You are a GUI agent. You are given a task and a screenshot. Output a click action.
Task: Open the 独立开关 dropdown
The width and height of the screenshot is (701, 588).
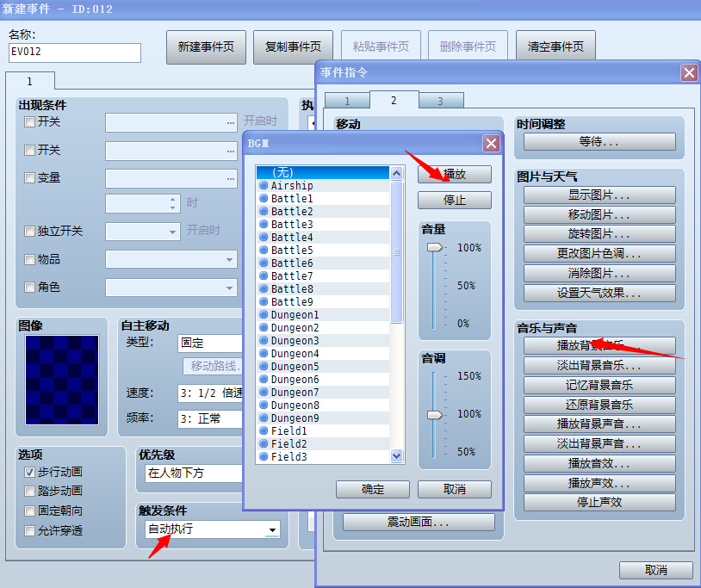[143, 232]
